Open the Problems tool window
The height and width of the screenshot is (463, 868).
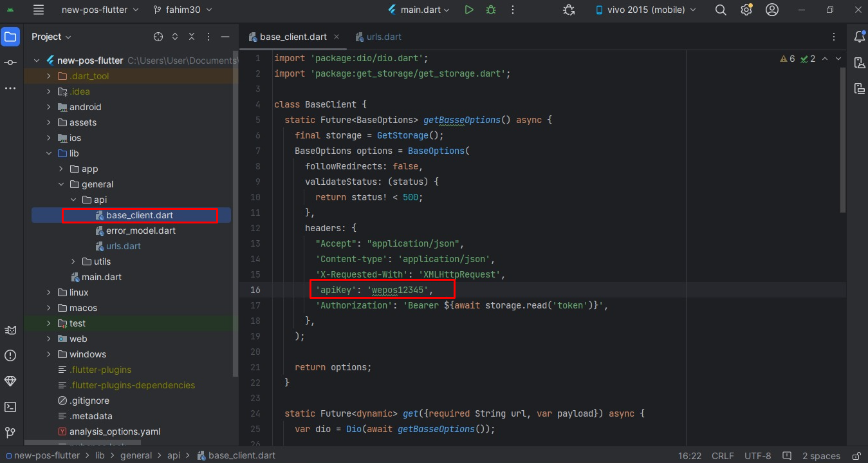point(10,355)
